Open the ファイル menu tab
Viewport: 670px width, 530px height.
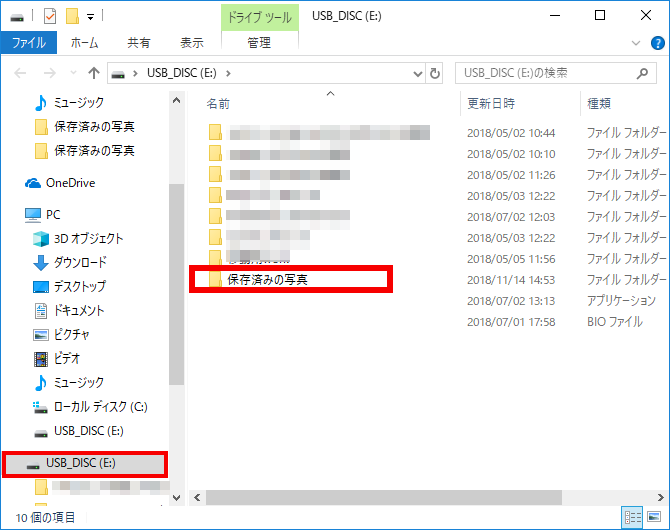tap(29, 43)
